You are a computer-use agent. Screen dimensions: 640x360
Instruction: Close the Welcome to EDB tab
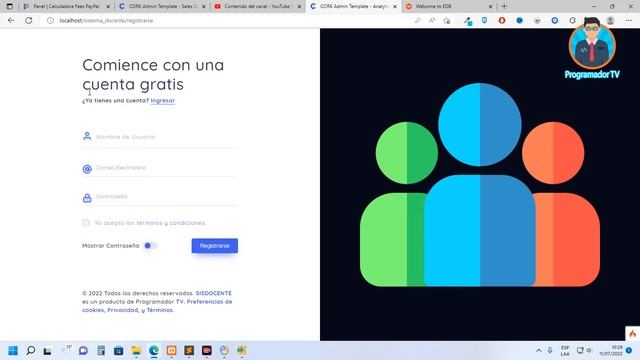tap(490, 6)
